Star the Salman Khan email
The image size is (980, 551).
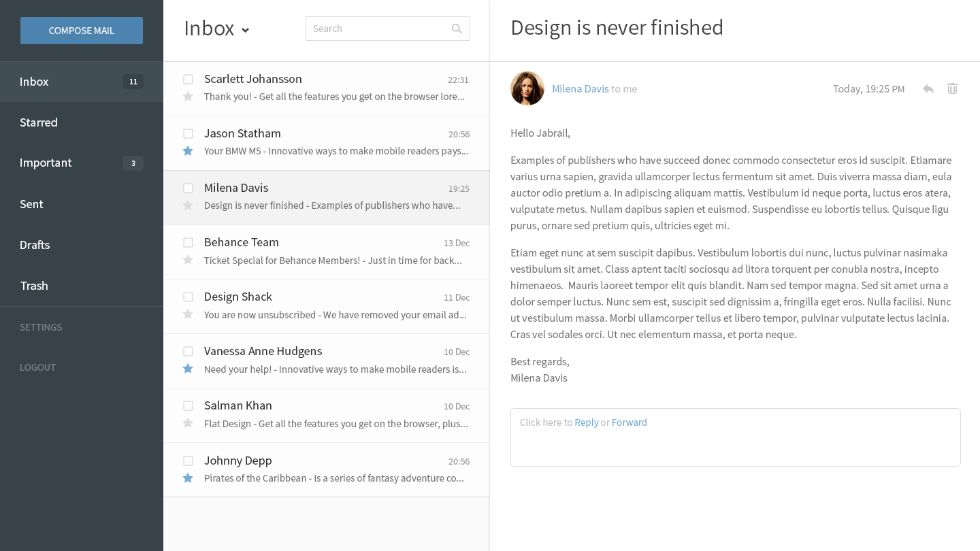(188, 423)
